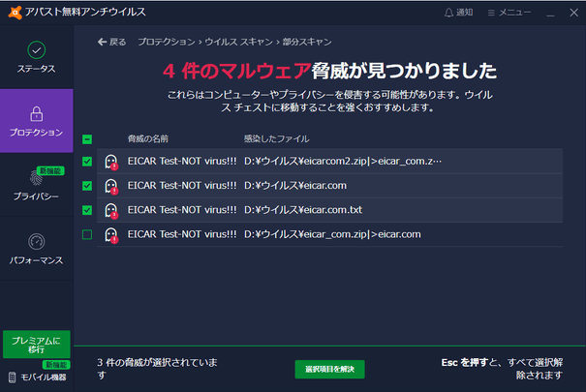
Task: Open the パフォーマンス gauge section
Action: [x=36, y=248]
